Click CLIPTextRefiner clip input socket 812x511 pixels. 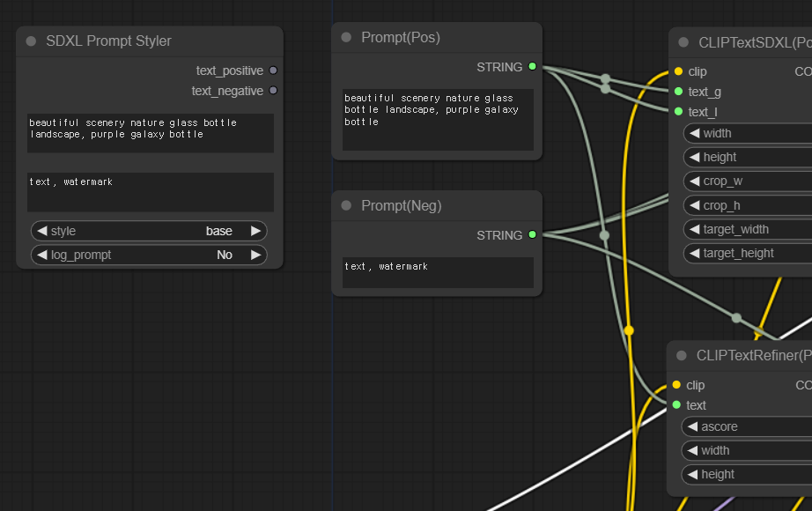coord(676,384)
